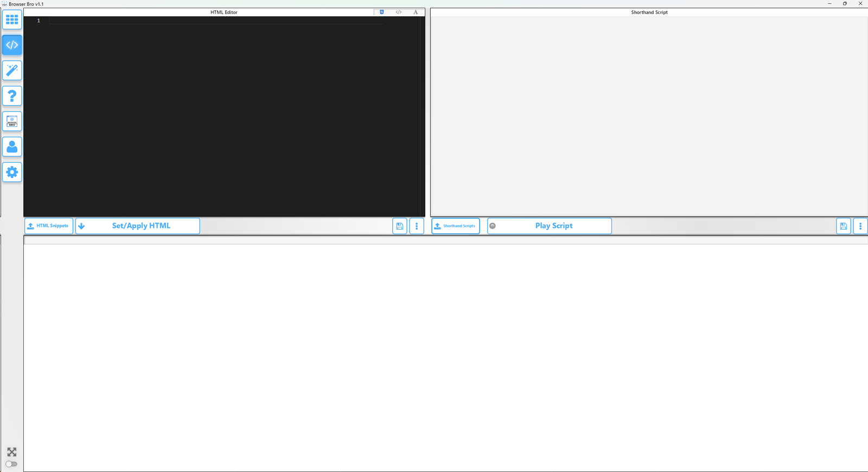Click the browser preview pane address bar
This screenshot has width=868, height=472.
click(445, 240)
